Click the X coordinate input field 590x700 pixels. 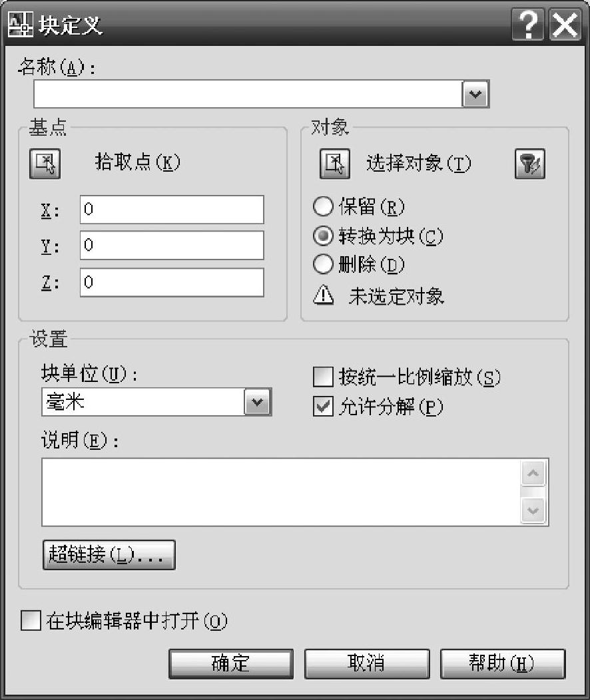point(171,210)
